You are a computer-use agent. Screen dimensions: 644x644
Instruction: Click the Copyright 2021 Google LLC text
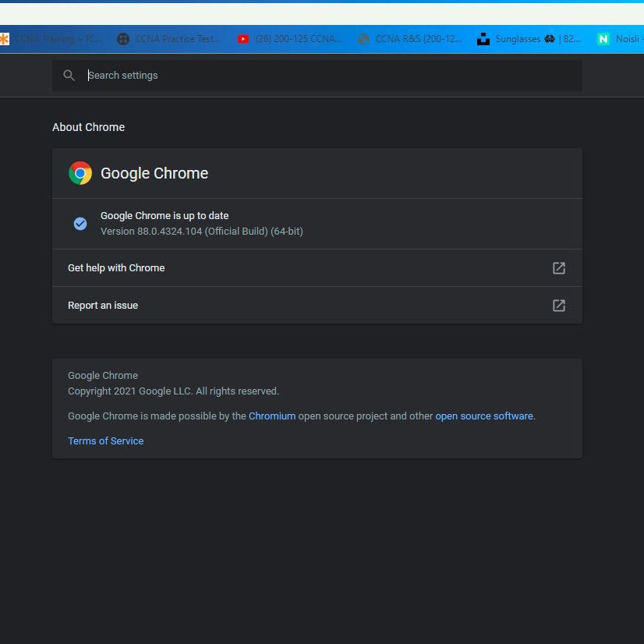[173, 391]
